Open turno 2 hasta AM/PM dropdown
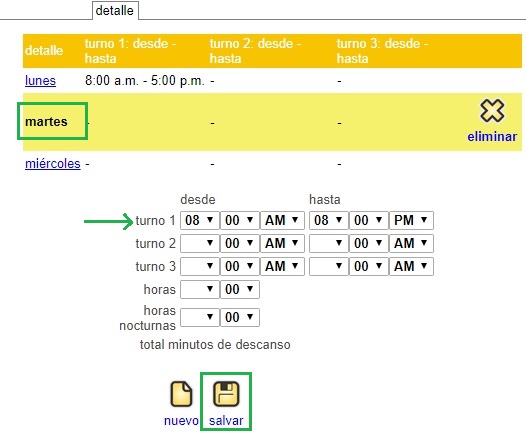Image resolution: width=526 pixels, height=434 pixels. (411, 243)
